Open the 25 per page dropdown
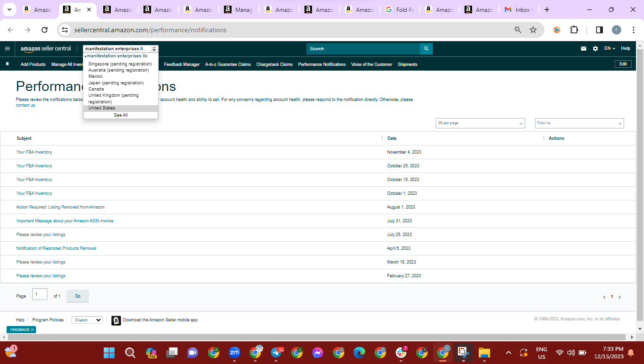 point(480,123)
